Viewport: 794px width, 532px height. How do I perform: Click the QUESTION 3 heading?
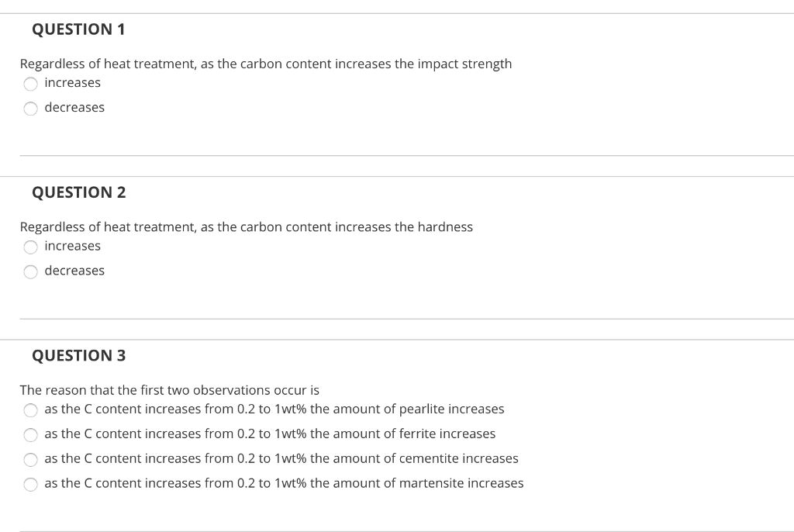[79, 355]
